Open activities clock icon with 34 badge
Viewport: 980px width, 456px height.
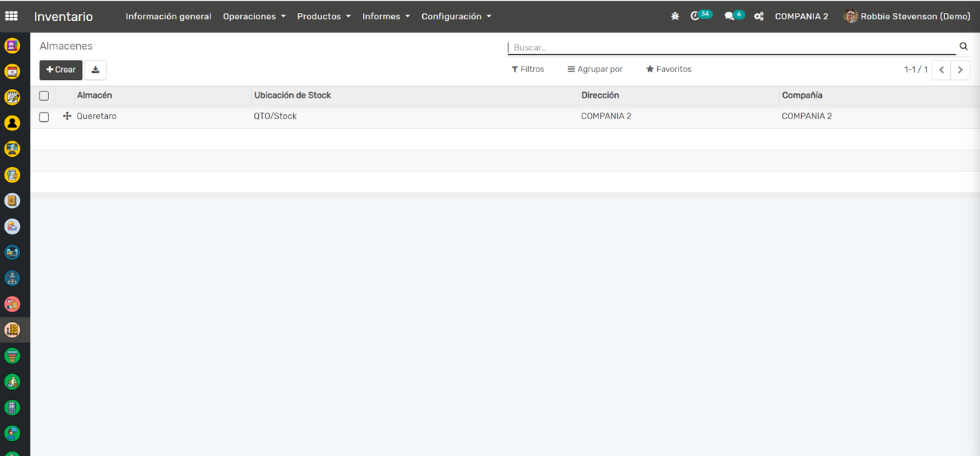point(695,16)
